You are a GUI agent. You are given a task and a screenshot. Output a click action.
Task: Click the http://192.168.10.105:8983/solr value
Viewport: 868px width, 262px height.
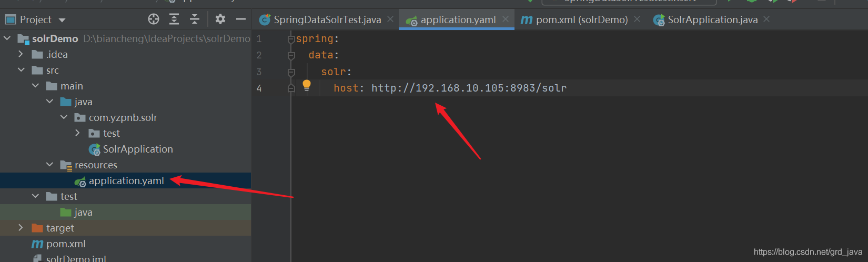point(469,88)
